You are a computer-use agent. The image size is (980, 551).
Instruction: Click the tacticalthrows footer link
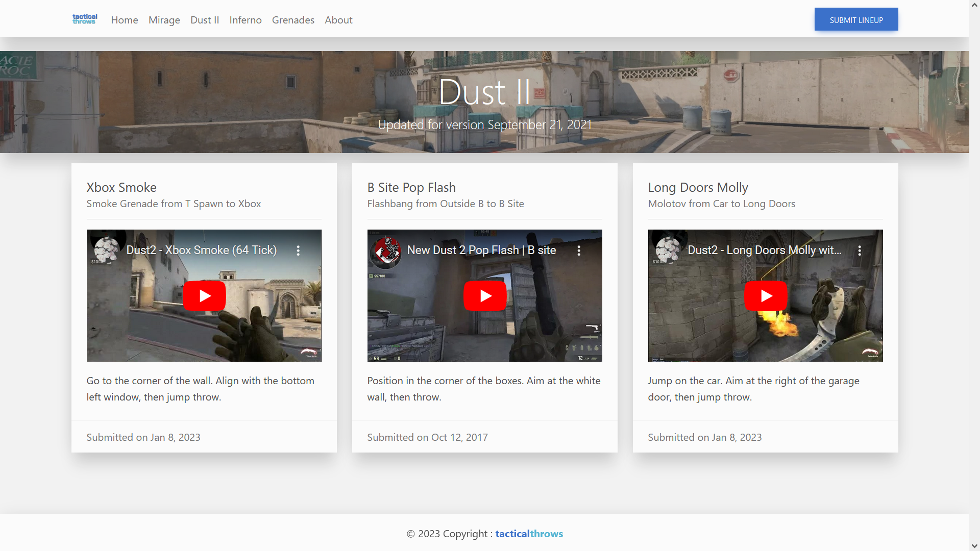(x=529, y=534)
